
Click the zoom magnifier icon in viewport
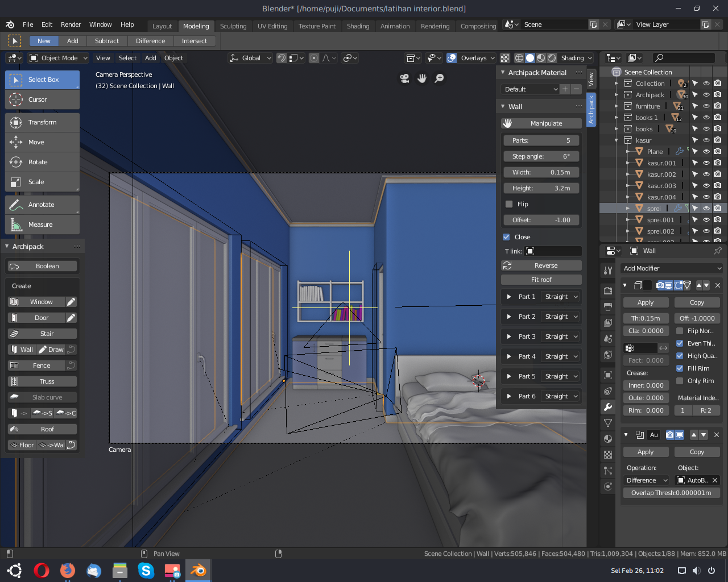point(439,78)
